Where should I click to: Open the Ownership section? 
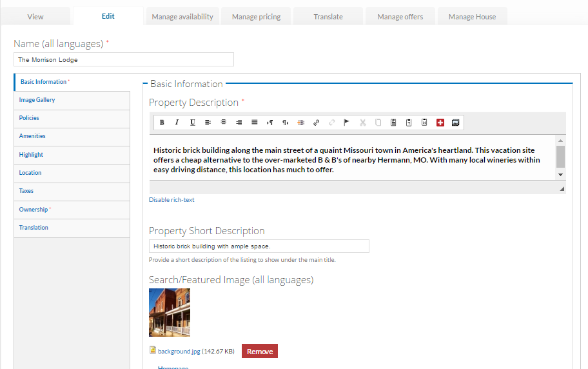coord(72,210)
